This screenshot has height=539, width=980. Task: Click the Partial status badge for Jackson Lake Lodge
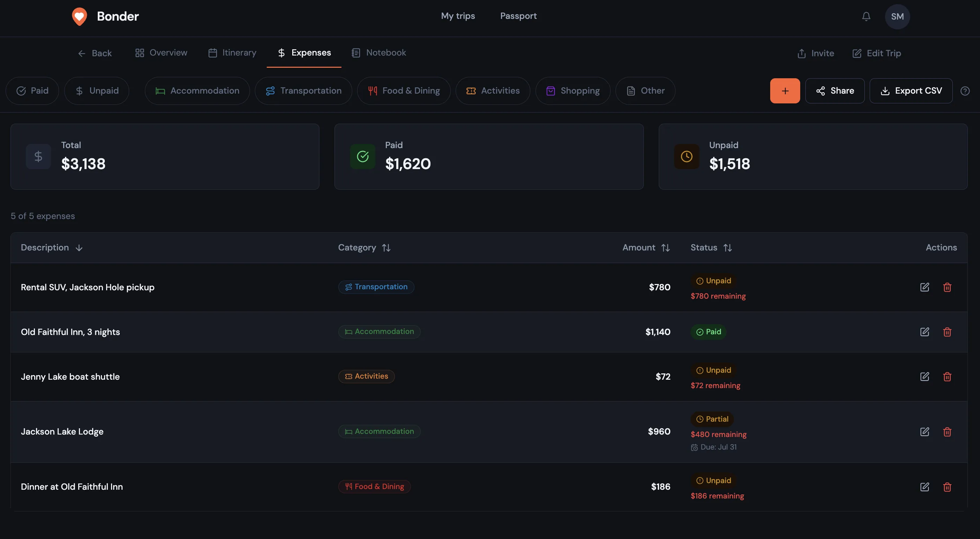point(712,419)
